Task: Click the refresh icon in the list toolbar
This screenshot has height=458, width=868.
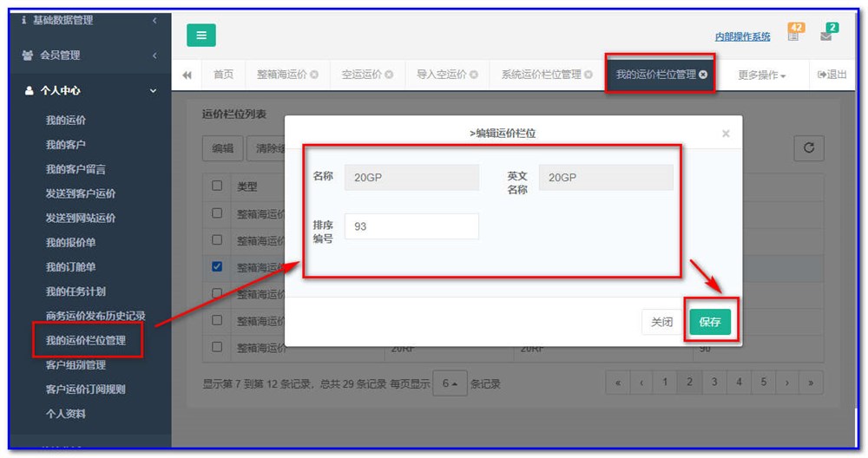Action: click(x=809, y=148)
